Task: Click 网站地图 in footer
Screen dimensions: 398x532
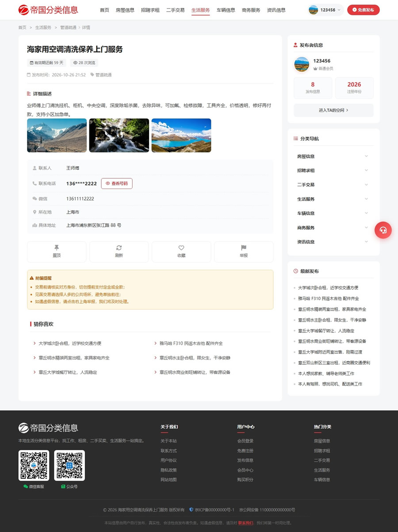Action: 168,480
